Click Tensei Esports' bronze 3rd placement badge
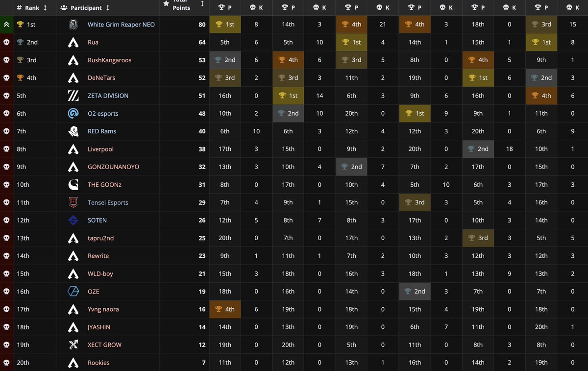Viewport: 588px width, 371px height. (415, 202)
